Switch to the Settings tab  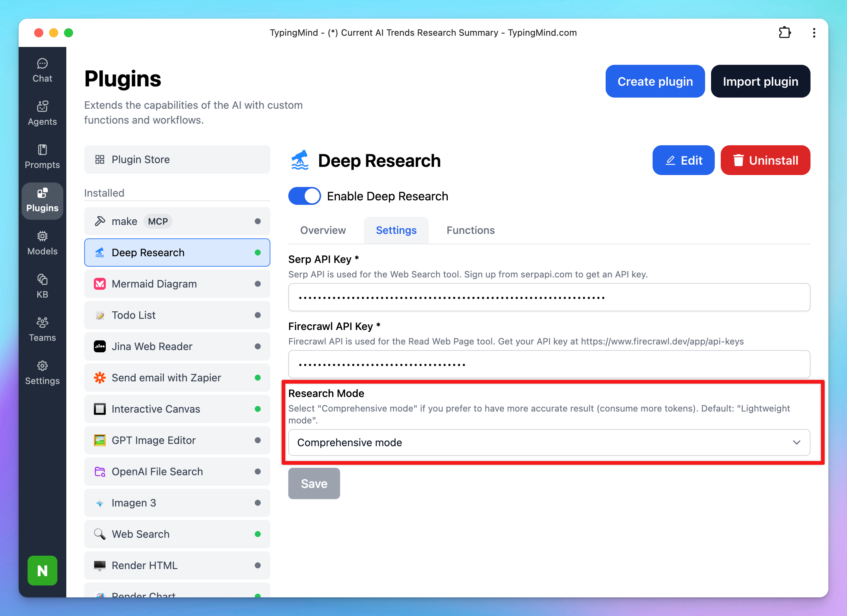tap(396, 230)
